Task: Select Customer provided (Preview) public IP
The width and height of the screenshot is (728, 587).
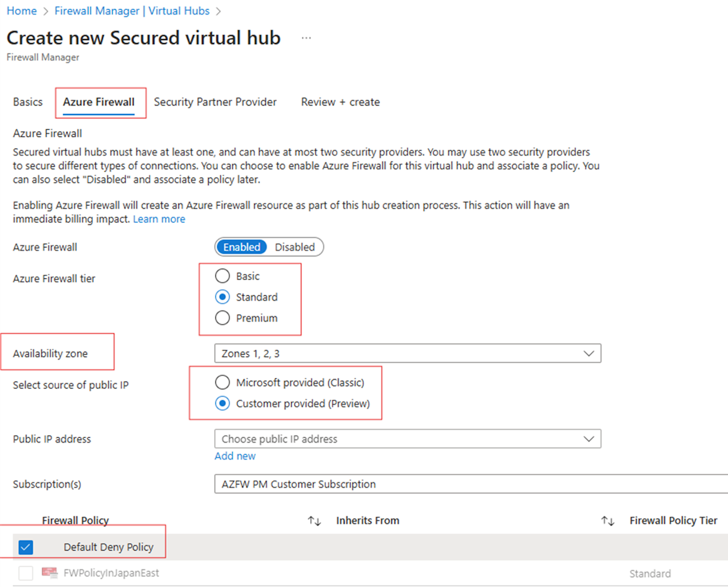Action: (x=223, y=404)
